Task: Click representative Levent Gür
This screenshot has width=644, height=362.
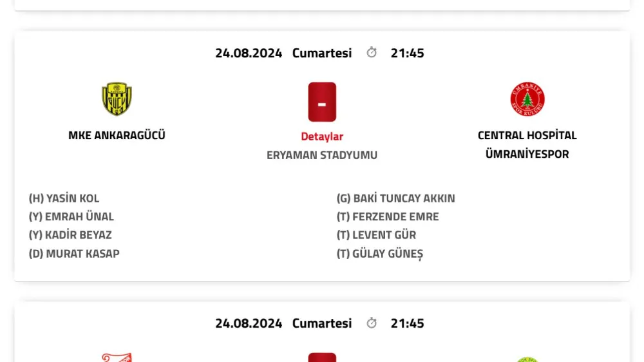Action: (376, 235)
